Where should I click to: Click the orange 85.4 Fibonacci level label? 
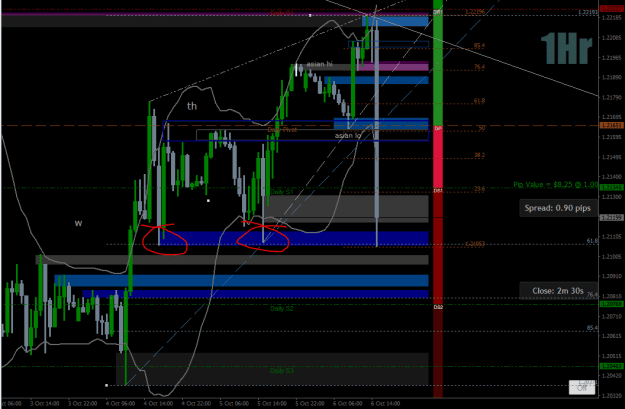click(x=479, y=45)
